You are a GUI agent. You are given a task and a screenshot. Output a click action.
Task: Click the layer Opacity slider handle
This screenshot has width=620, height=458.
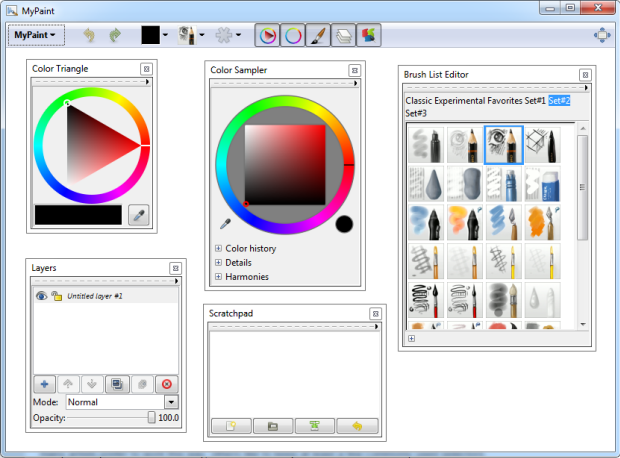pos(151,417)
